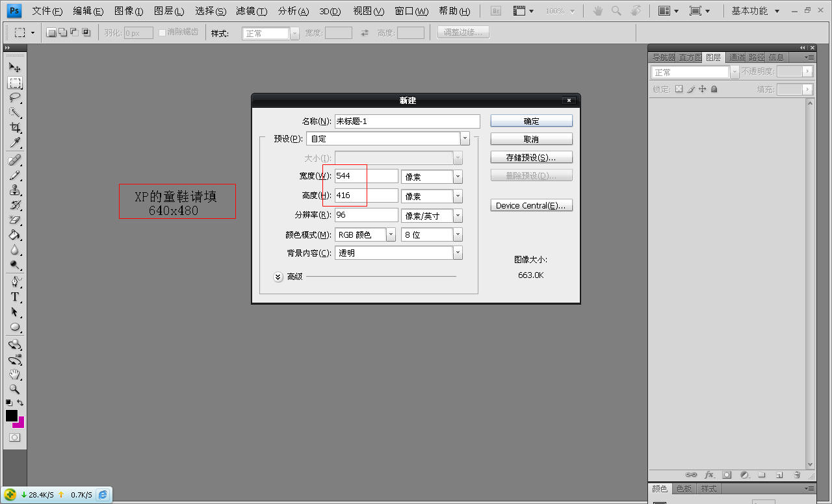Switch to the 通道 tab
Screen dimensions: 832x504
point(737,57)
